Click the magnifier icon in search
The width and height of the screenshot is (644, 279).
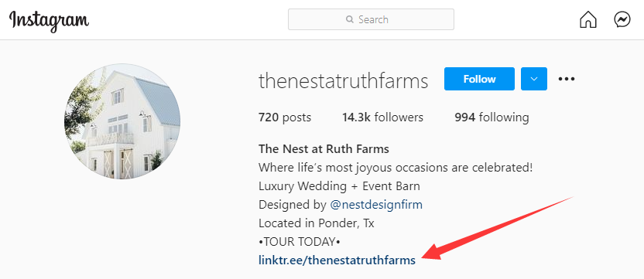(350, 19)
